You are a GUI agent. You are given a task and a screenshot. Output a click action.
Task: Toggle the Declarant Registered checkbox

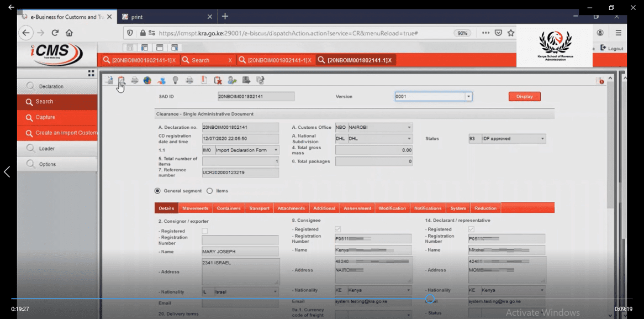(x=471, y=229)
